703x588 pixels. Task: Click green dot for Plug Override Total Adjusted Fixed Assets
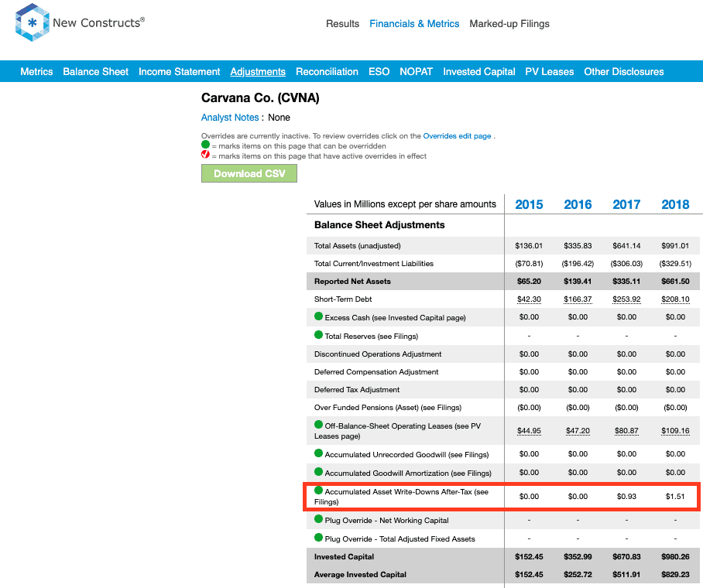pyautogui.click(x=319, y=538)
